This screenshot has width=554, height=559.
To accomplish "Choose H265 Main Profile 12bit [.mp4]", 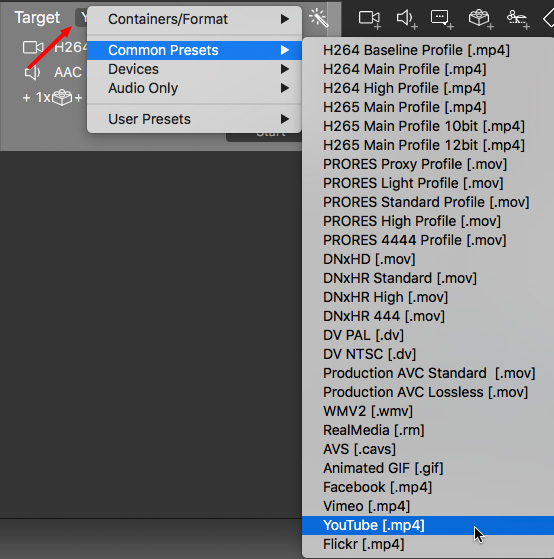I will click(x=428, y=145).
